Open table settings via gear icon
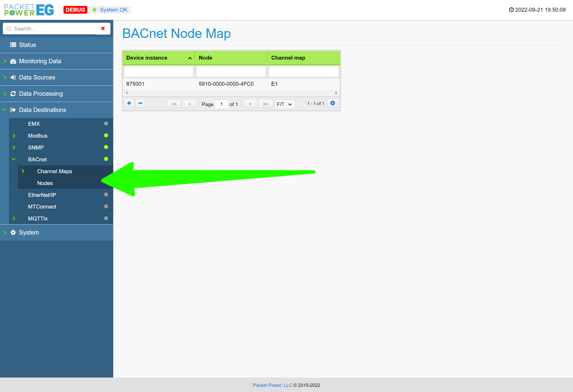Screen dimensions: 573x392 pos(333,103)
